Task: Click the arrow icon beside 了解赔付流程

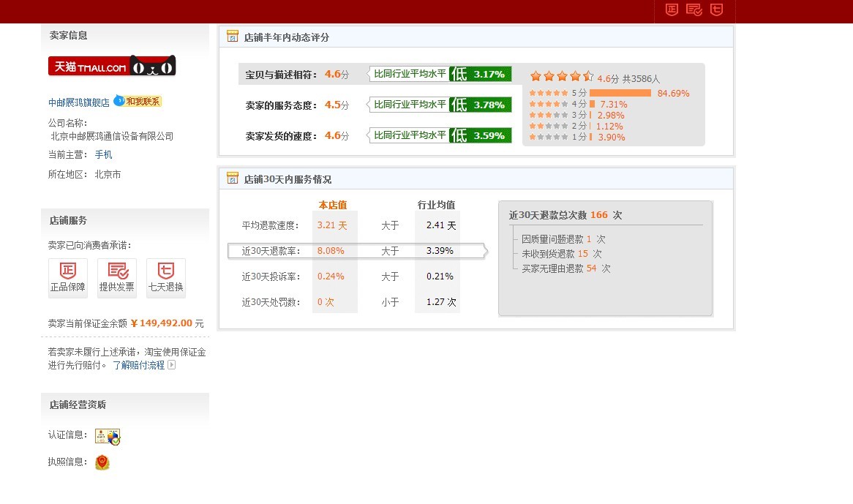Action: 171,365
